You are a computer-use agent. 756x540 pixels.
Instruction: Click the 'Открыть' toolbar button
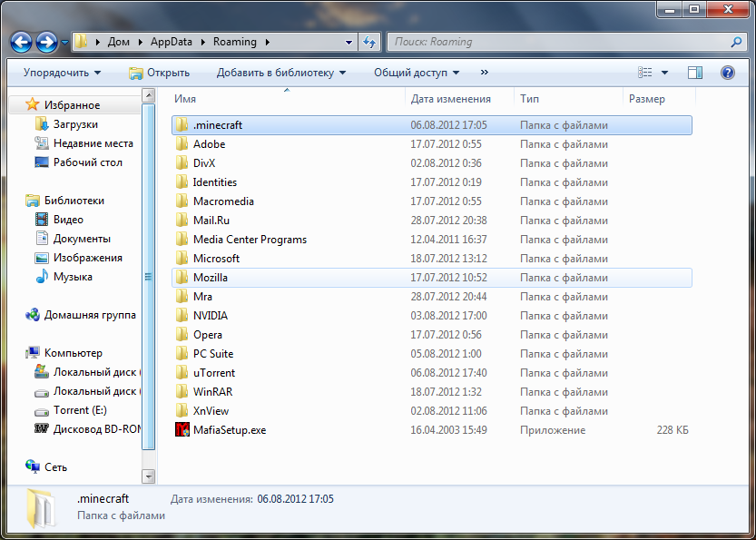tap(159, 73)
